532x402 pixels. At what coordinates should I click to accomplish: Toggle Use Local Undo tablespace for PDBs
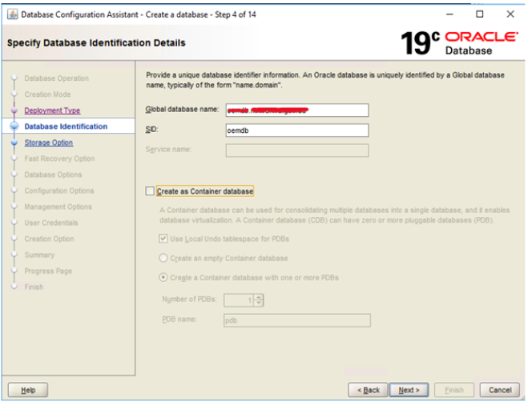[x=163, y=239]
